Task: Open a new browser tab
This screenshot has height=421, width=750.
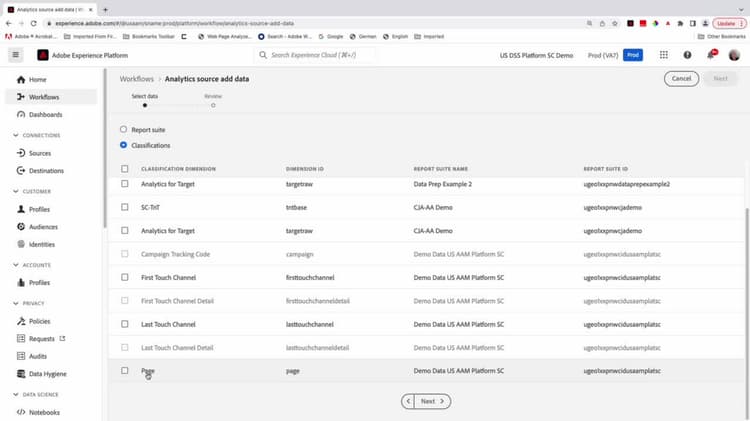Action: 105,10
